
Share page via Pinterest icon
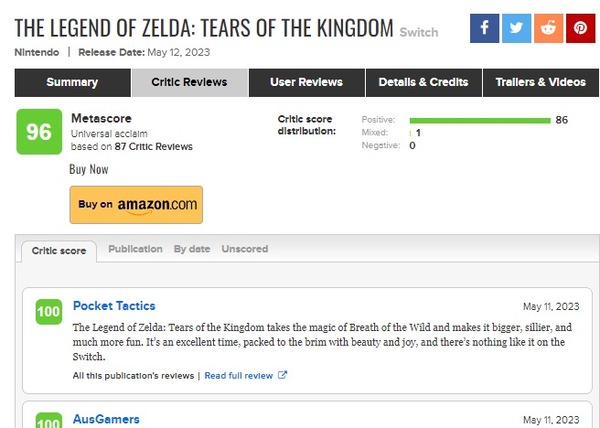[x=580, y=28]
